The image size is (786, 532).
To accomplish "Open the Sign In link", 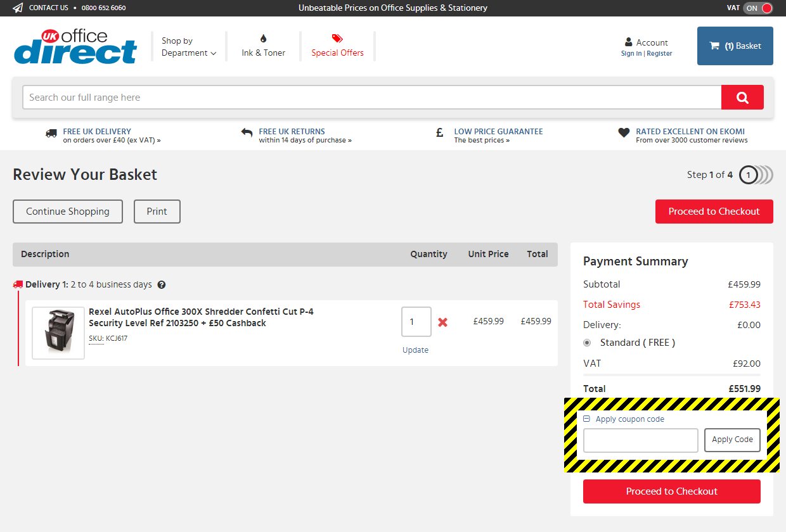I will click(x=631, y=54).
